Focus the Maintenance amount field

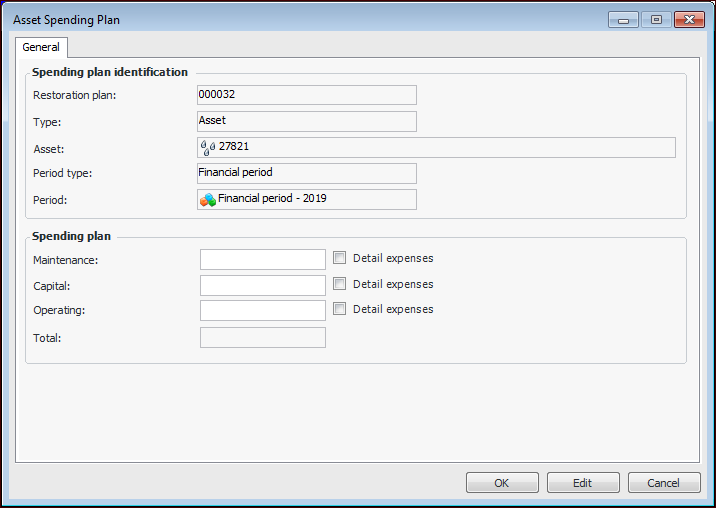pyautogui.click(x=263, y=259)
